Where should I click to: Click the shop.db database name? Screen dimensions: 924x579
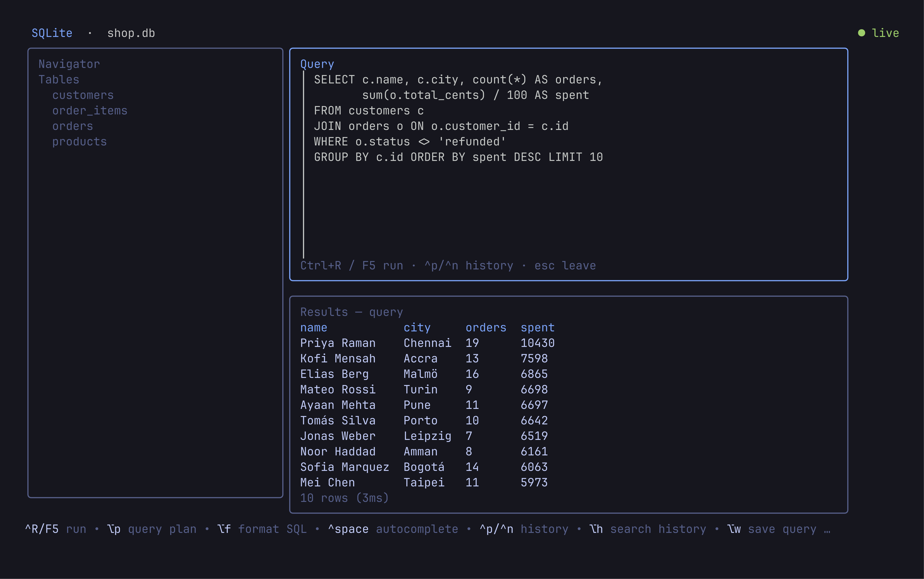point(131,33)
